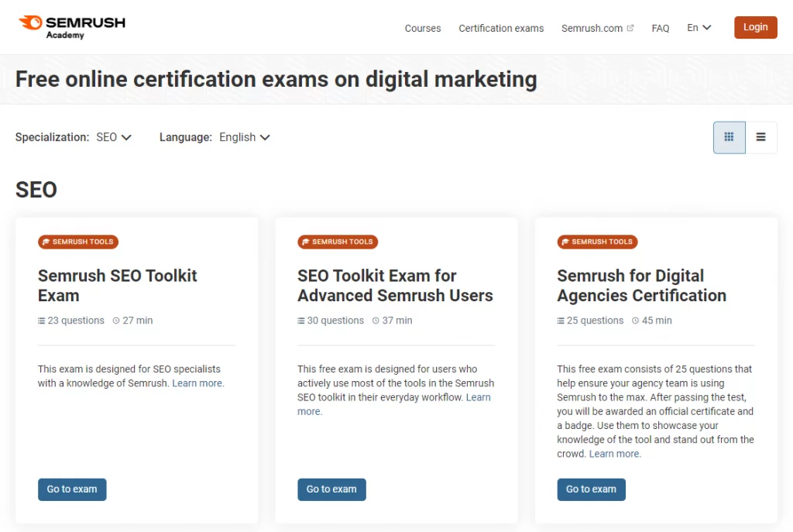Open the FAQ page
793x532 pixels.
point(661,29)
